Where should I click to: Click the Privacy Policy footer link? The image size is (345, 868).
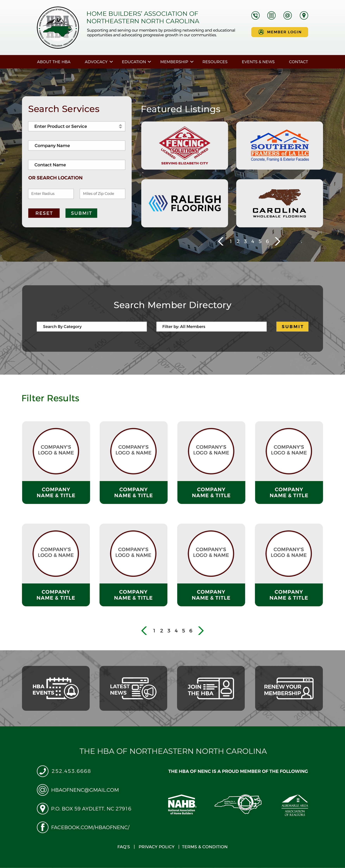pos(156,847)
